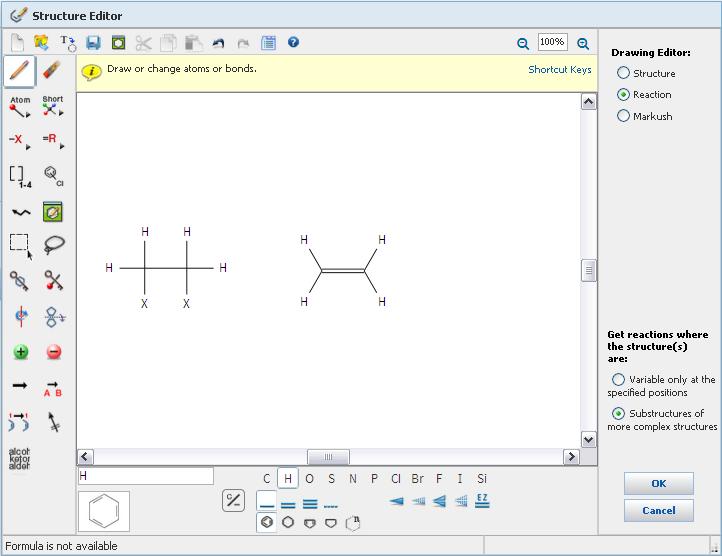722x556 pixels.
Task: Pick the Cl chlorine atom
Action: (x=396, y=479)
